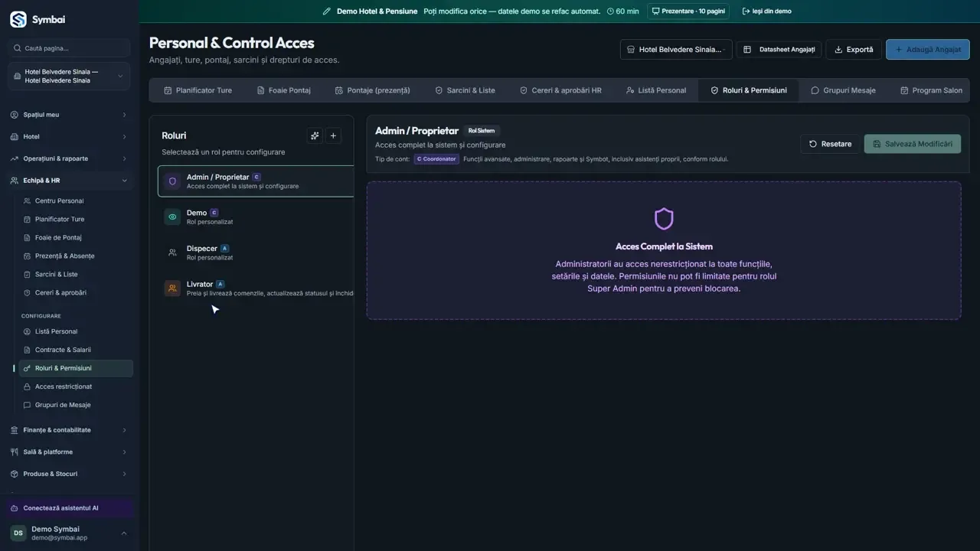This screenshot has width=980, height=551.
Task: Expand Operațiuni & rapoarte section
Action: [69, 158]
